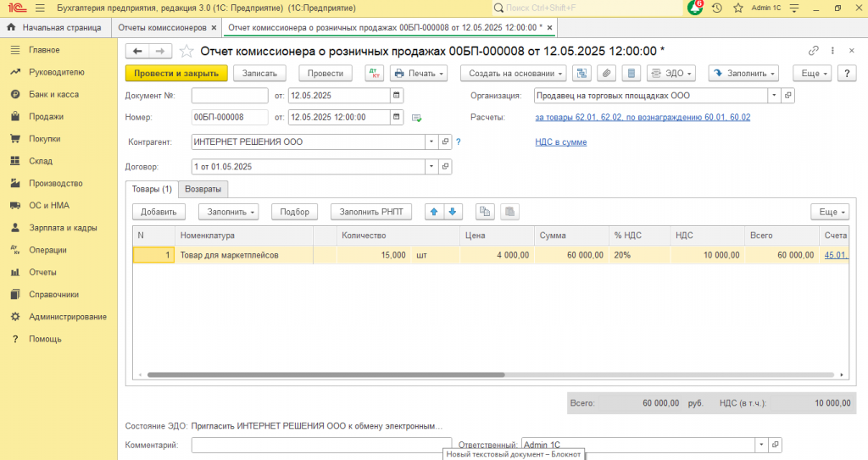Open document structure icon next to Создать на основании

click(x=581, y=73)
